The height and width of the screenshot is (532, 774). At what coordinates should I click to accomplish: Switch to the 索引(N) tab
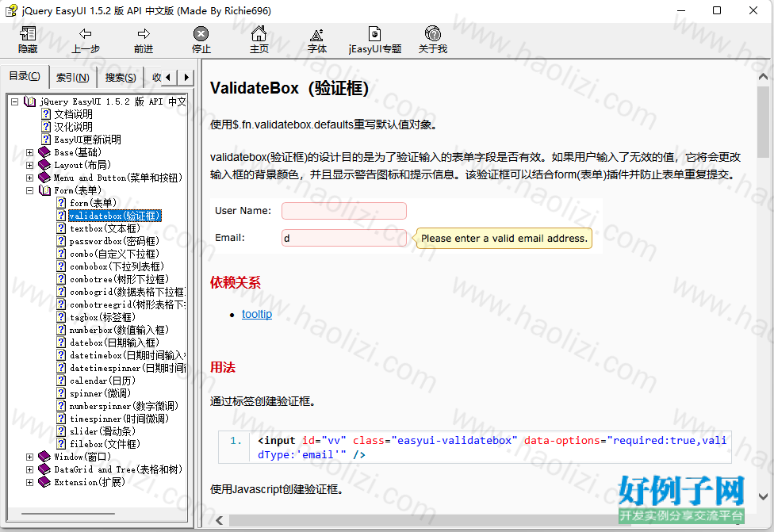(73, 78)
